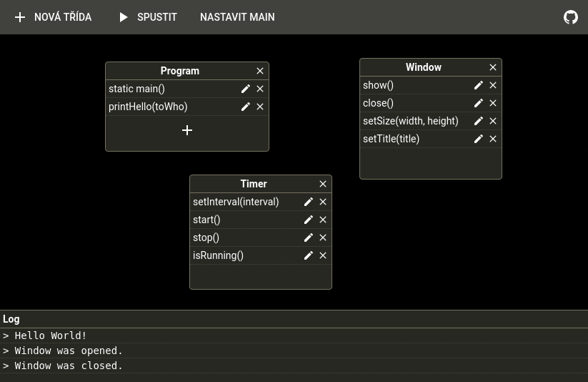Edit the setSize(width, height) method
The width and height of the screenshot is (588, 382).
(479, 121)
